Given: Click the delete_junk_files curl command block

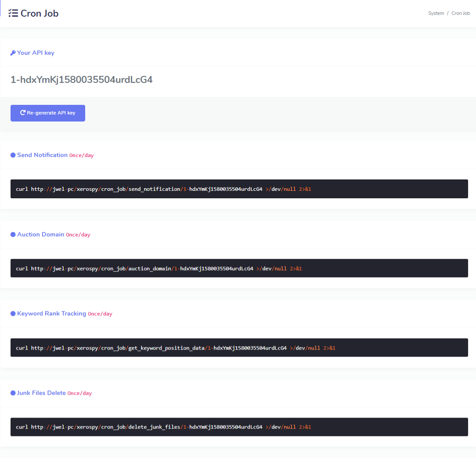Looking at the screenshot, I should tap(239, 427).
